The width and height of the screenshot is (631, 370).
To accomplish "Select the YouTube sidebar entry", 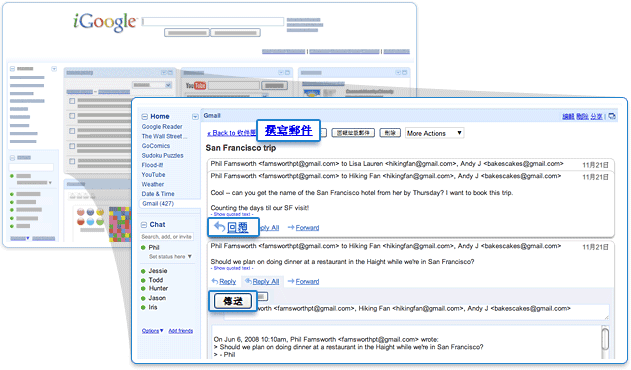I will [x=153, y=175].
